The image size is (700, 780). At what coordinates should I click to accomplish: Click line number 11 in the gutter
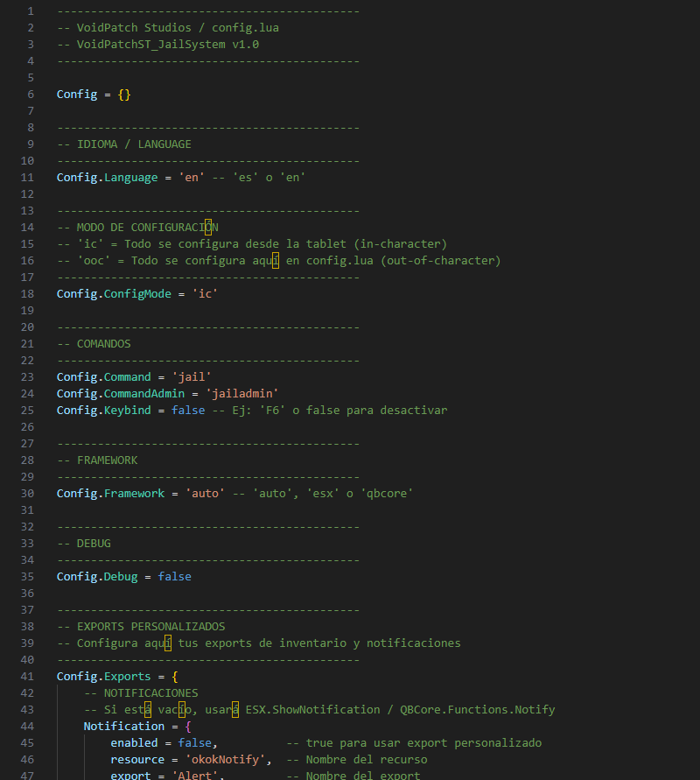27,177
